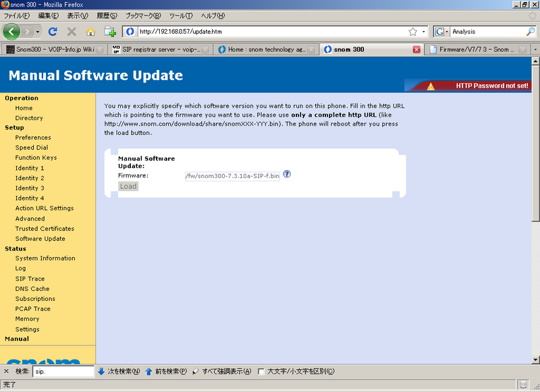Click the stop loading icon
Image resolution: width=540 pixels, height=392 pixels.
point(70,30)
